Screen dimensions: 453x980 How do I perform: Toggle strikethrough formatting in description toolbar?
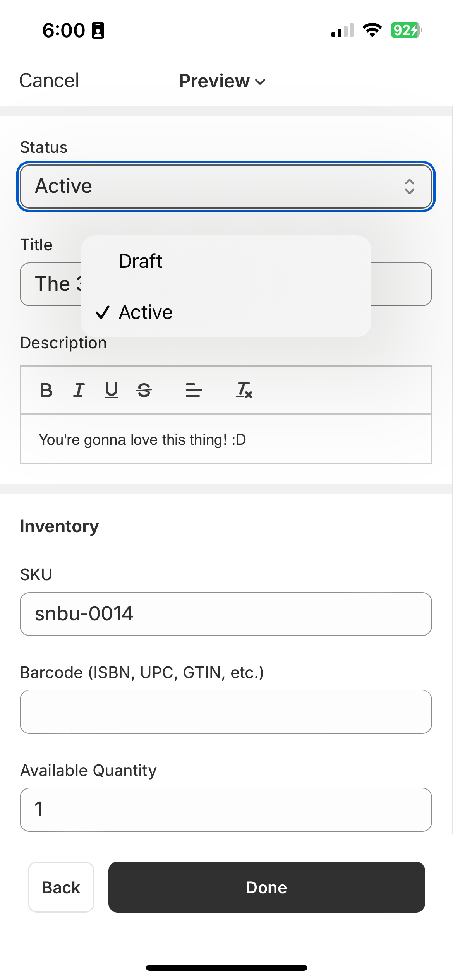point(144,390)
